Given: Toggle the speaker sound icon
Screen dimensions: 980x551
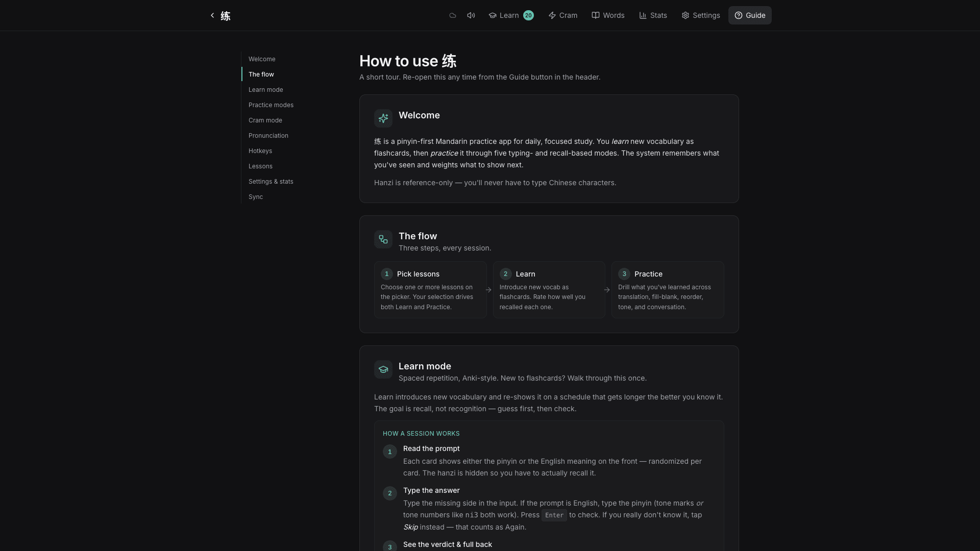Looking at the screenshot, I should click(471, 15).
